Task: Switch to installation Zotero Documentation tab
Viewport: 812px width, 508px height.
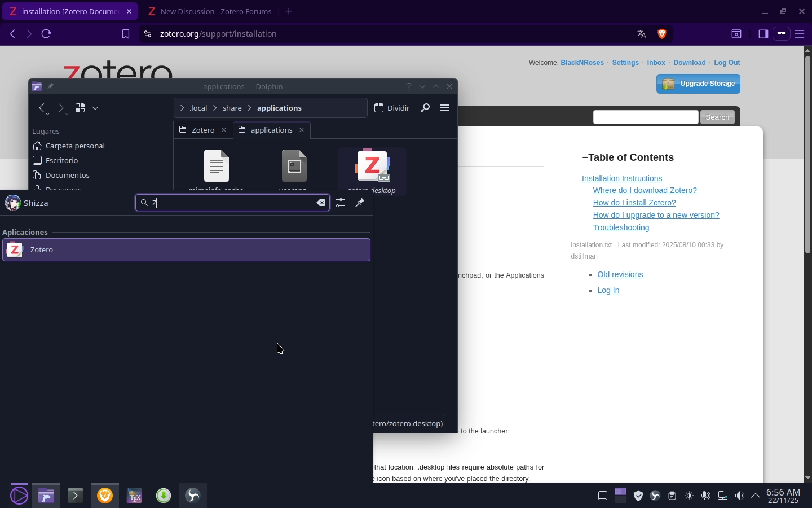Action: pyautogui.click(x=70, y=11)
